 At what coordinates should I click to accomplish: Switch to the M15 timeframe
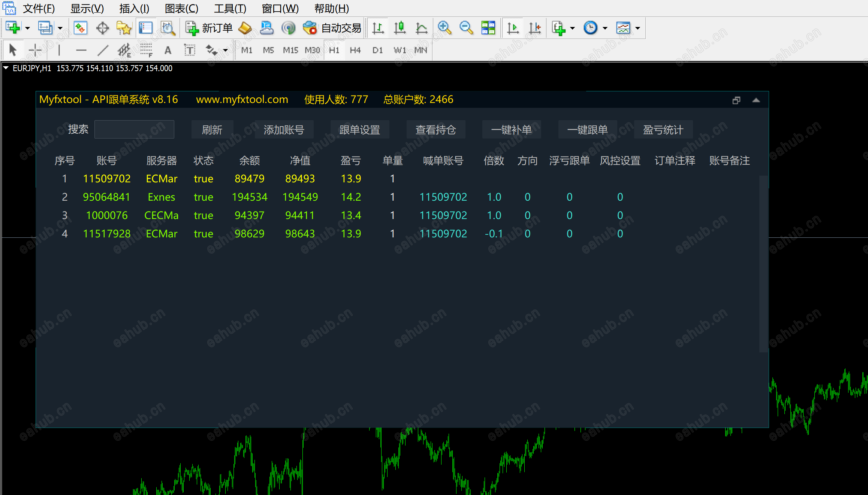pos(290,50)
